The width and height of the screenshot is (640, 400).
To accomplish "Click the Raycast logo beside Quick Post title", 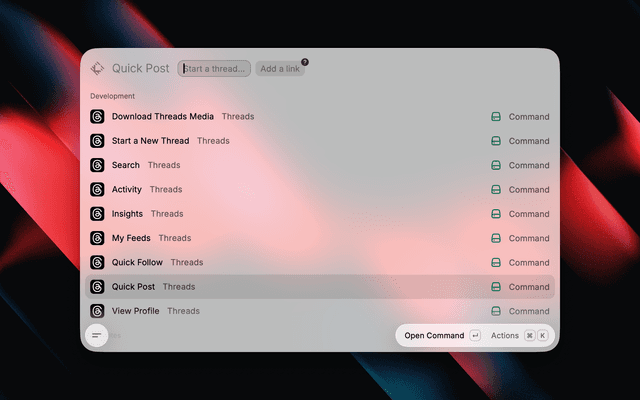I will (97, 69).
